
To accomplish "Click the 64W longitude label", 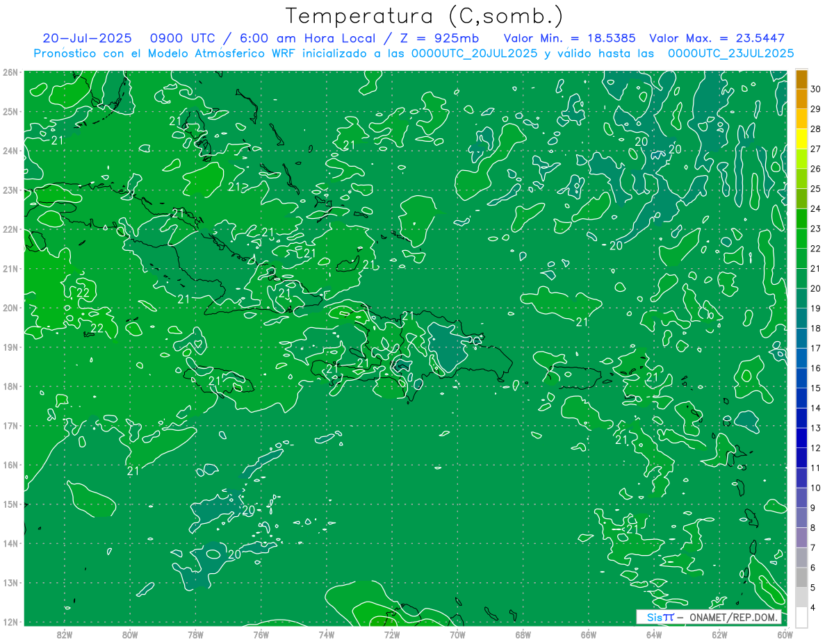I will pos(654,634).
